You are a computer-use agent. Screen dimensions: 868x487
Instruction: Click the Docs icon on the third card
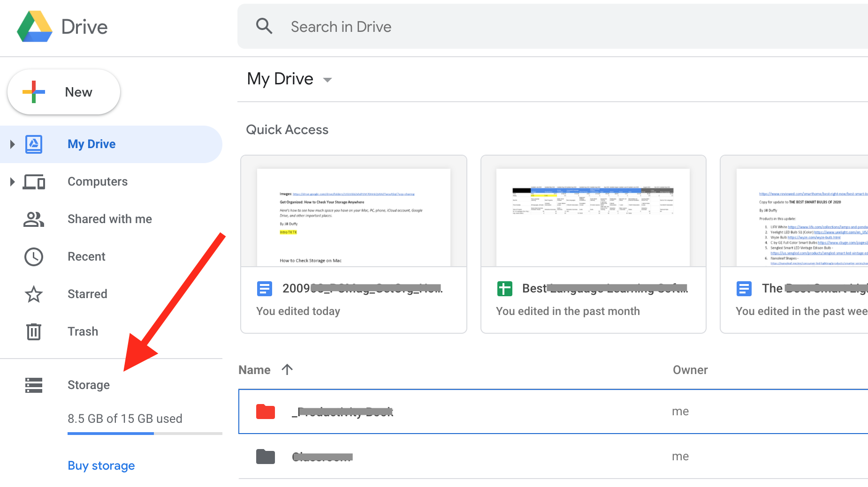(x=744, y=289)
